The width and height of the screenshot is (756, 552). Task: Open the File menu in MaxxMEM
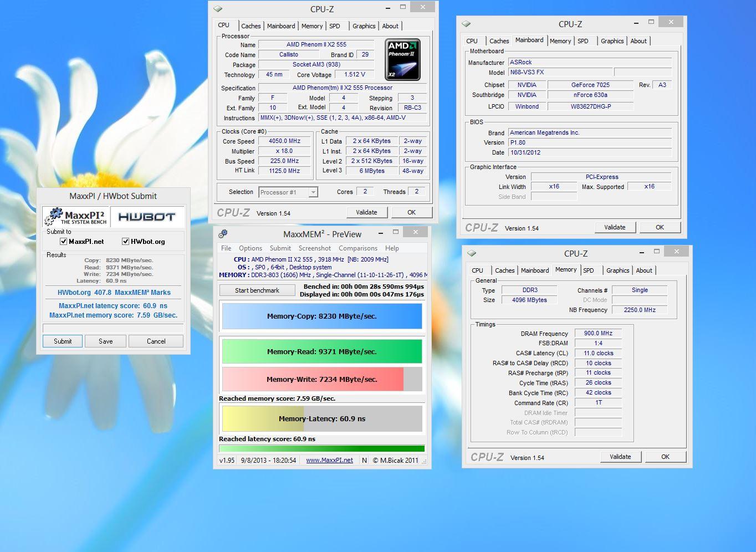pyautogui.click(x=226, y=248)
